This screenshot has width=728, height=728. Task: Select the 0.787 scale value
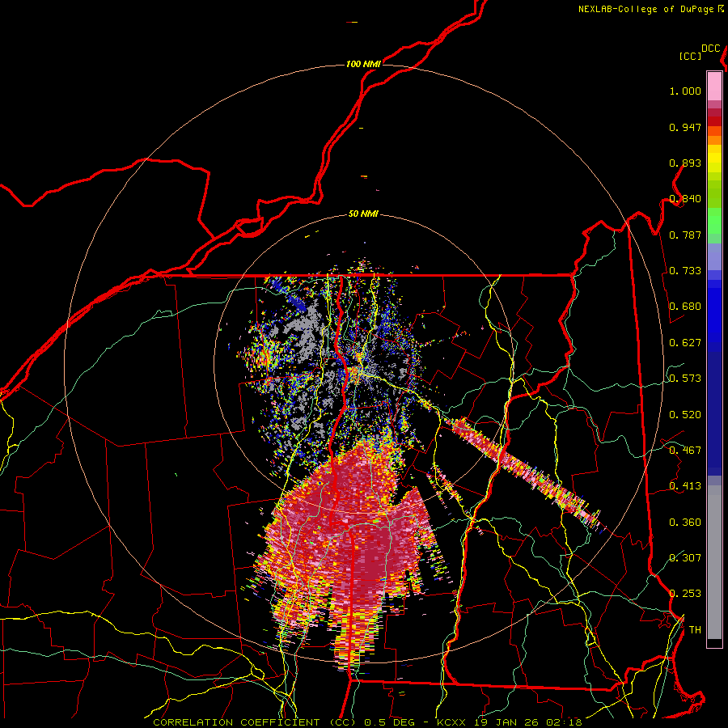pyautogui.click(x=685, y=235)
